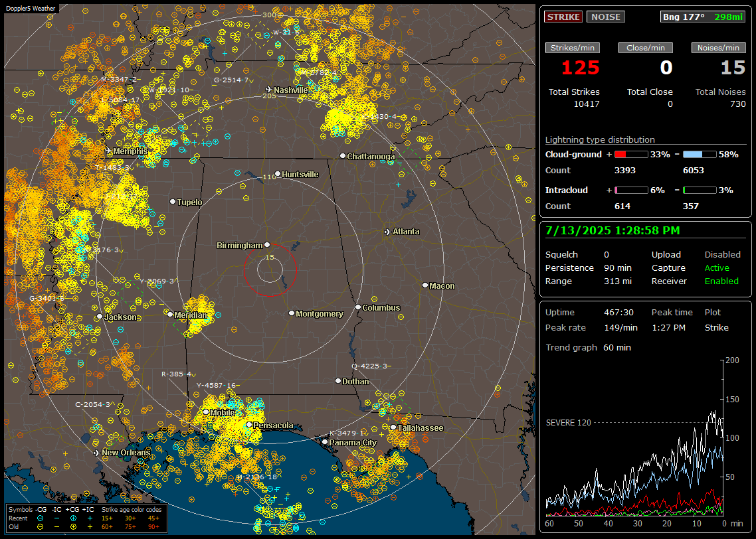Click the Cloud-ground positive count 3393
Image resolution: width=756 pixels, height=539 pixels.
(x=625, y=171)
